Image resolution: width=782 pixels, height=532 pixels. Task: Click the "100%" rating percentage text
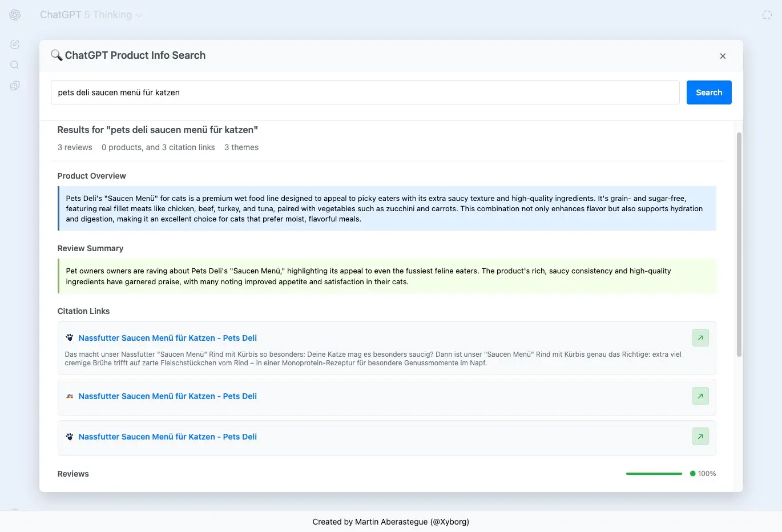[x=707, y=474]
